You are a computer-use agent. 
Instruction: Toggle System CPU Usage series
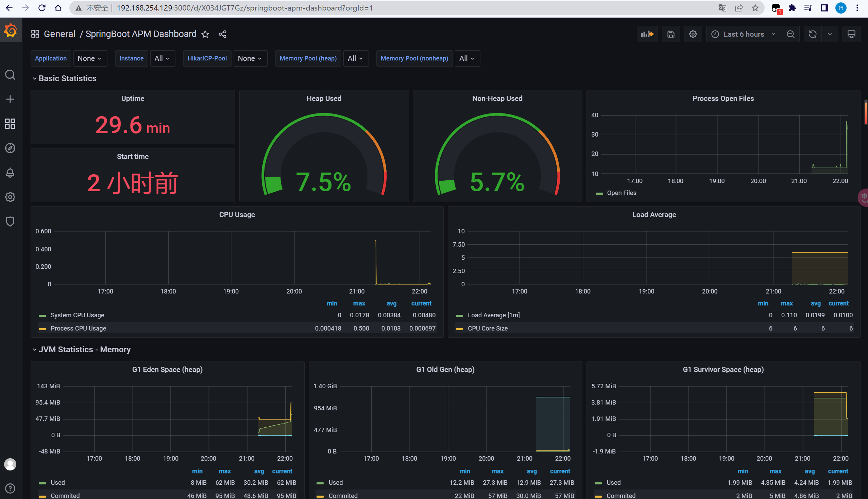pyautogui.click(x=78, y=315)
